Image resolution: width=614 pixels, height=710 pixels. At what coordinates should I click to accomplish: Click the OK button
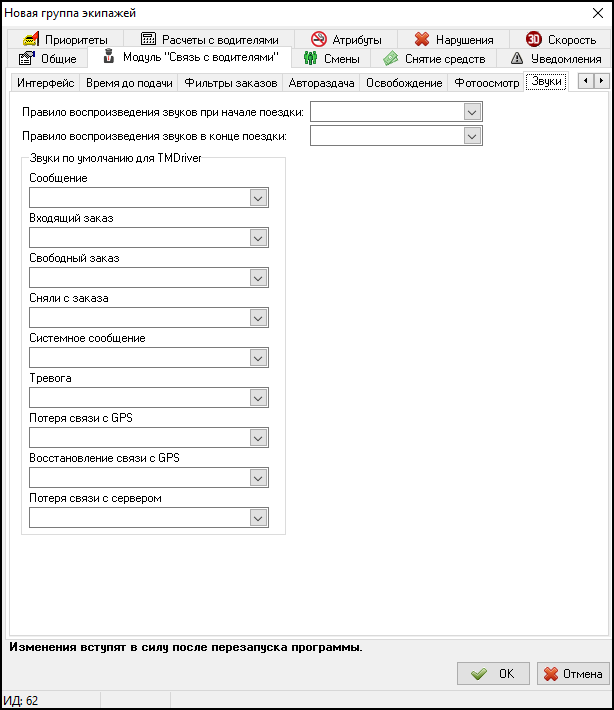[493, 673]
